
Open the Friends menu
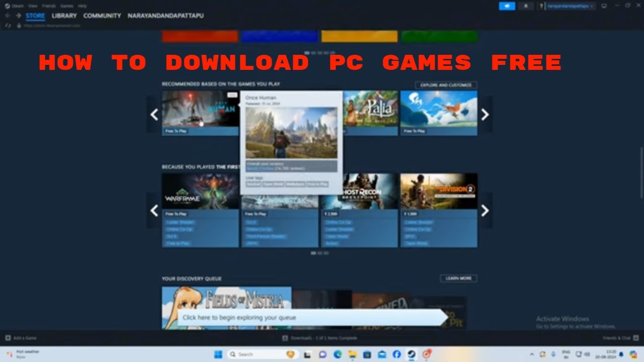point(49,6)
